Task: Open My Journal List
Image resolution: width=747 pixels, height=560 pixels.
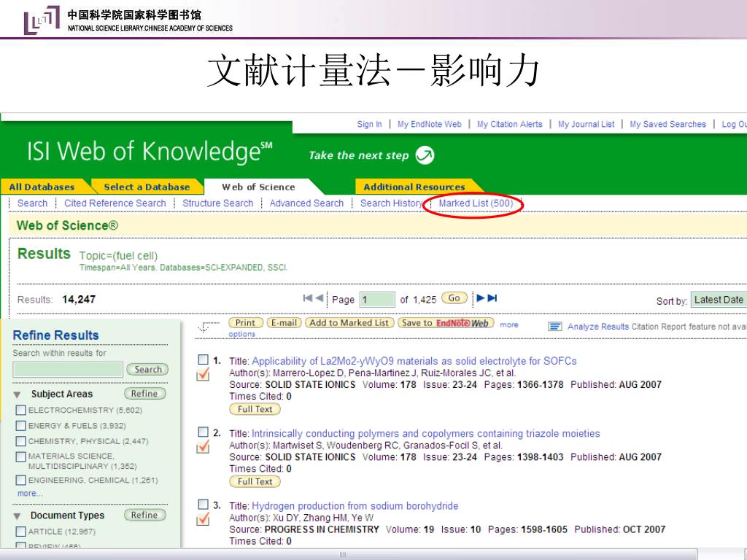Action: pos(586,124)
